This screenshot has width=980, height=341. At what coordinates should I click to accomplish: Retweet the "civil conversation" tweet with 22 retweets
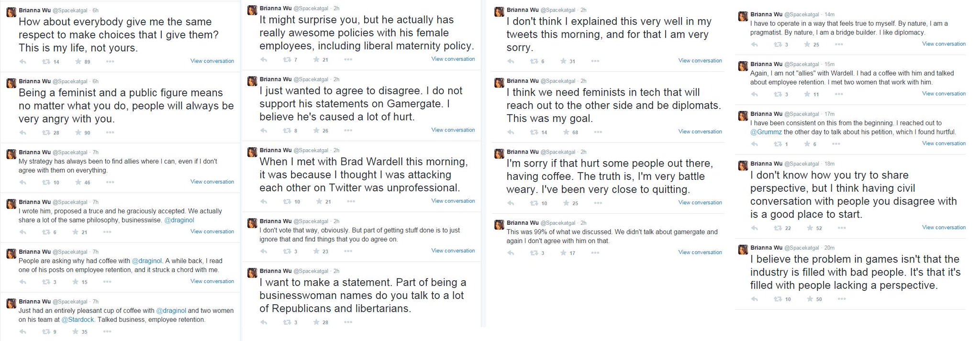(x=779, y=228)
